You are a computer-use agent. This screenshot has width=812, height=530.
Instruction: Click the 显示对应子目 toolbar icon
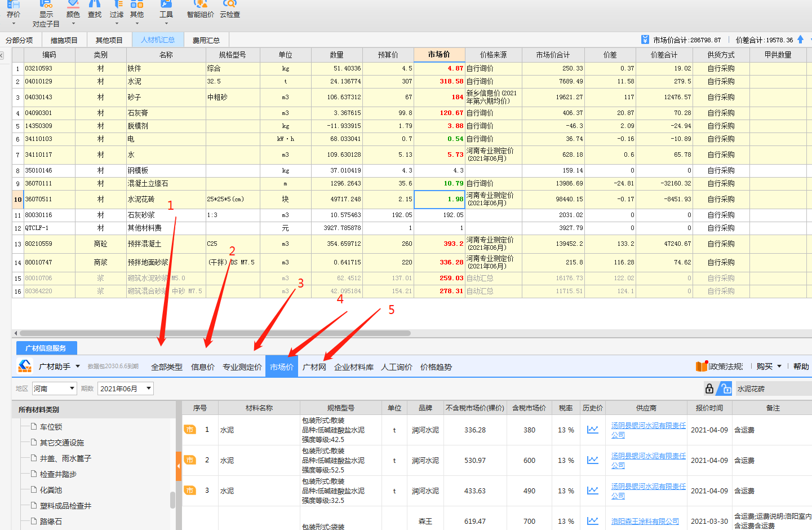[x=46, y=5]
